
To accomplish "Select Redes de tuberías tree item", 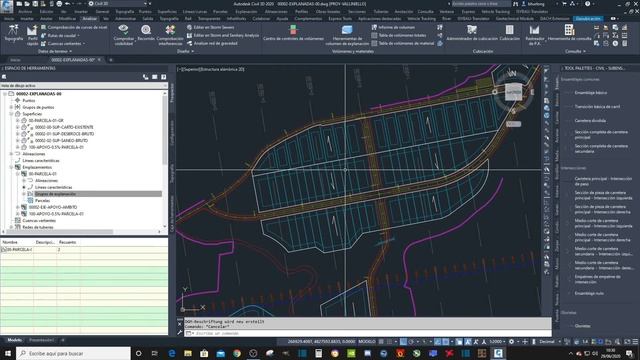I will pyautogui.click(x=38, y=227).
